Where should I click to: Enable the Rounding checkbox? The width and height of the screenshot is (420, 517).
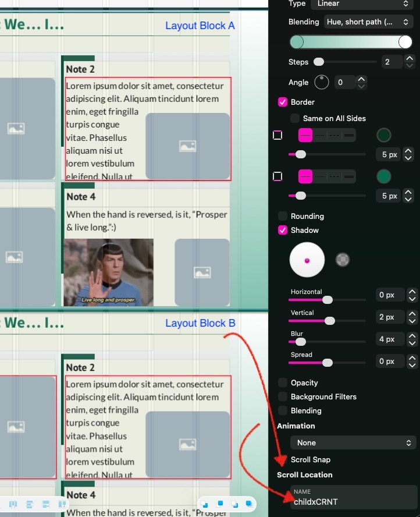[x=283, y=216]
